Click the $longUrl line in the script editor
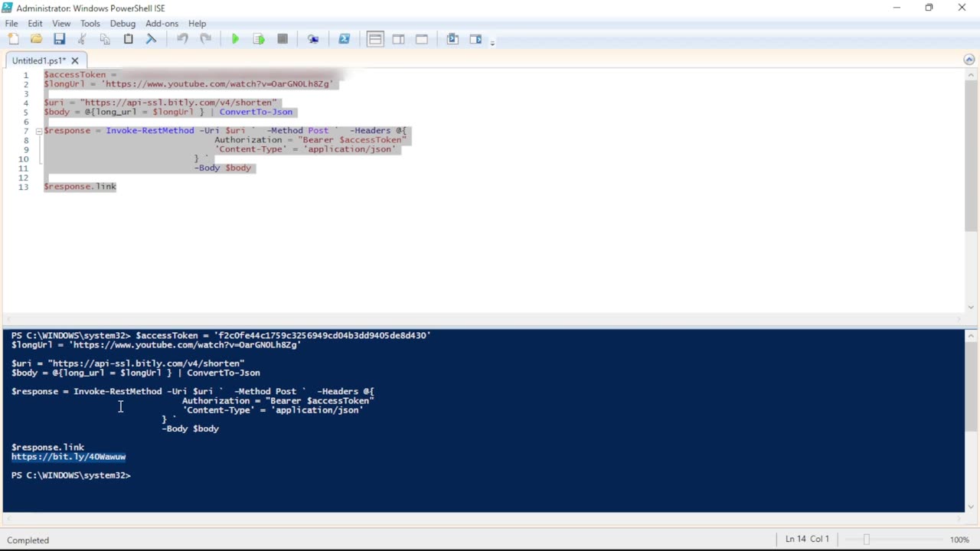The height and width of the screenshot is (551, 980). pyautogui.click(x=188, y=84)
